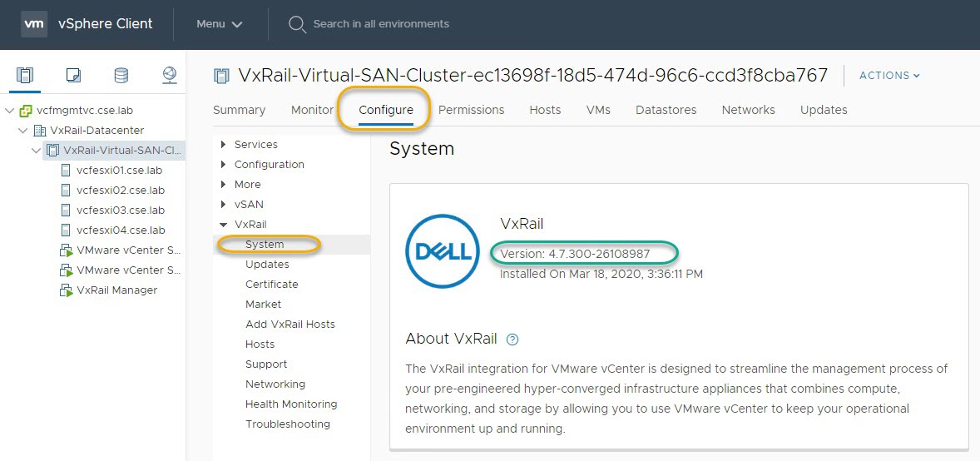Open VxRail Updates settings page
980x461 pixels.
pos(267,265)
